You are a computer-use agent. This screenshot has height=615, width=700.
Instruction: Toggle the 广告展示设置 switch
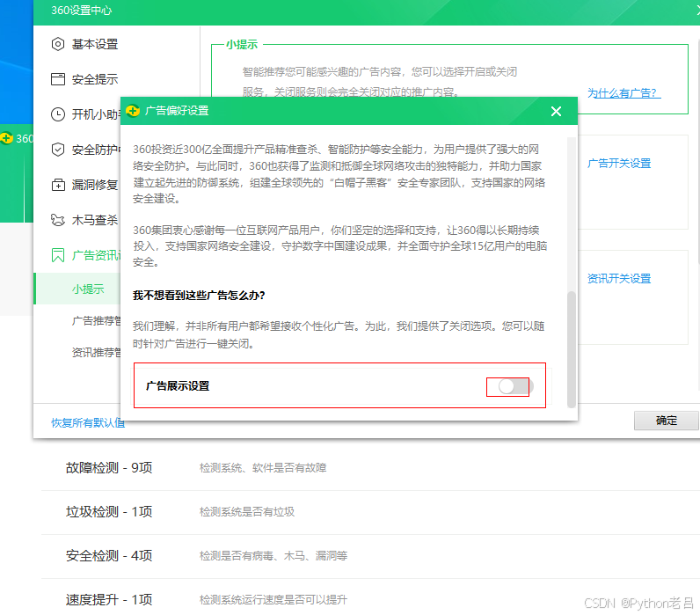coord(514,386)
